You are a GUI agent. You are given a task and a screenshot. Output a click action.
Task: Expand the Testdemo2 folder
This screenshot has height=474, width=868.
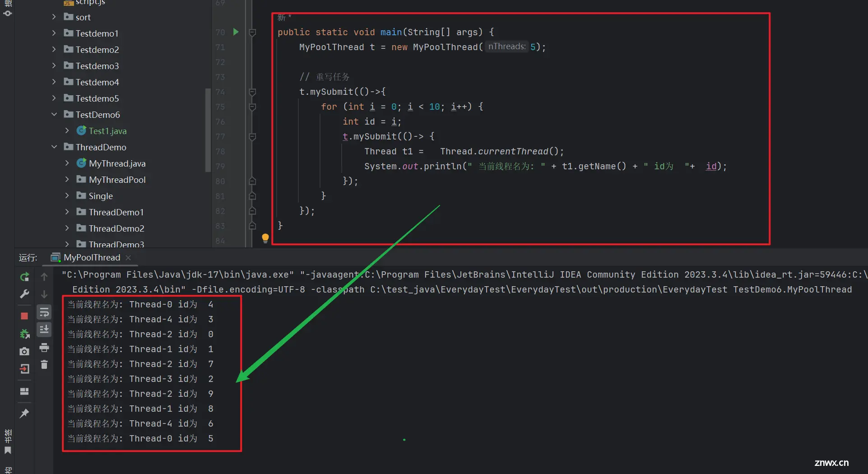click(x=54, y=49)
